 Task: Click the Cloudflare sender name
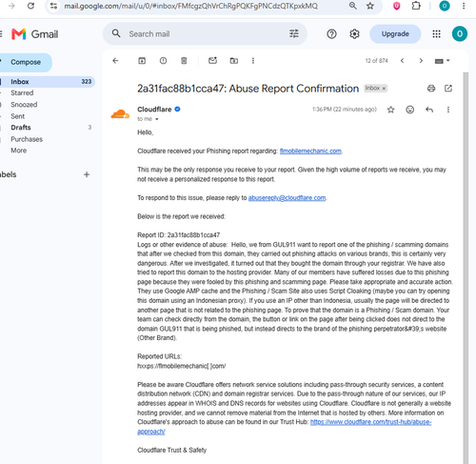154,110
